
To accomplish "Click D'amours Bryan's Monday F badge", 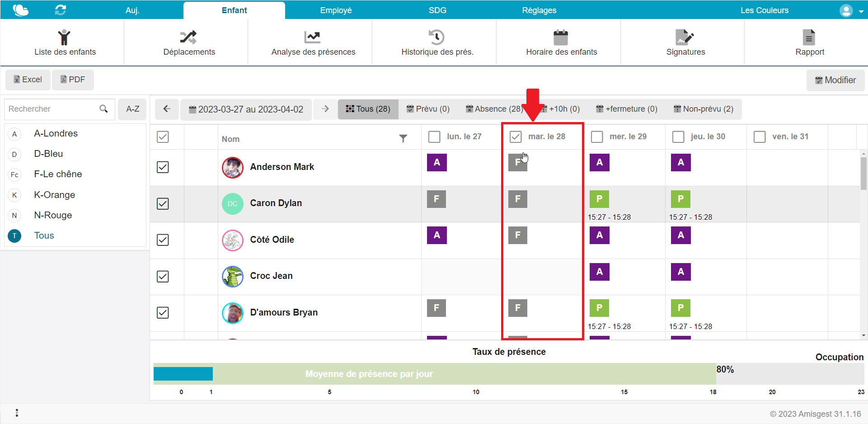I will tap(436, 308).
